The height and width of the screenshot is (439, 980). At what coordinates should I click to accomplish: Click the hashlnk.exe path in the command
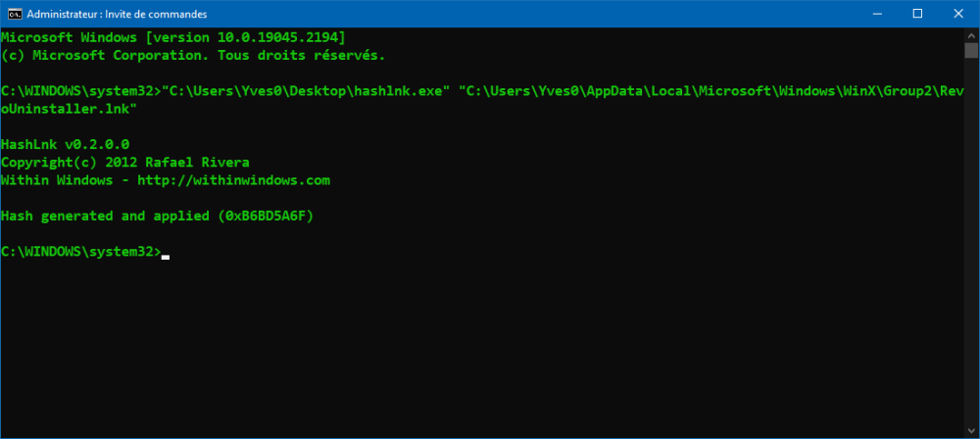(306, 91)
